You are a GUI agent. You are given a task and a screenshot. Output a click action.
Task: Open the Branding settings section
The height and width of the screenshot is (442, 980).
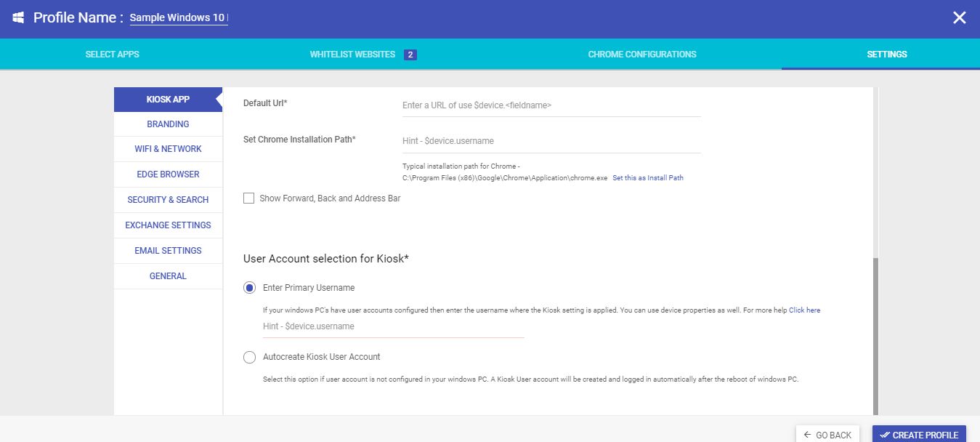tap(168, 124)
